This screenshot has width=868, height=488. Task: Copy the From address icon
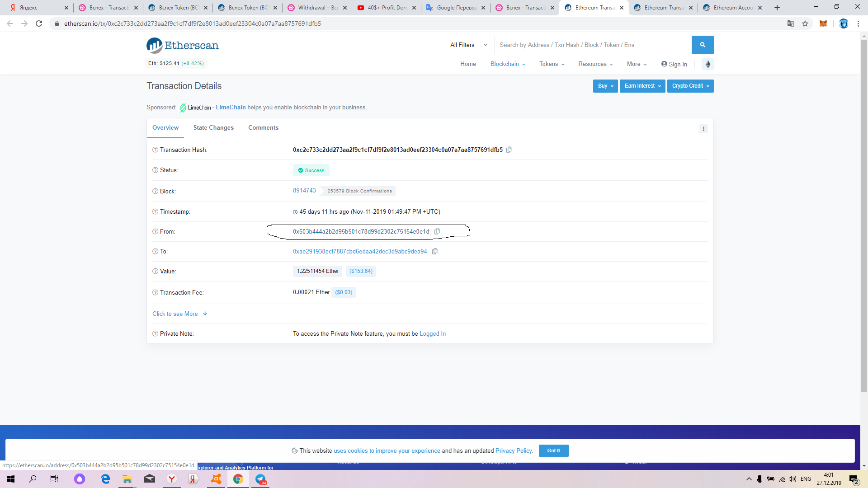[437, 231]
